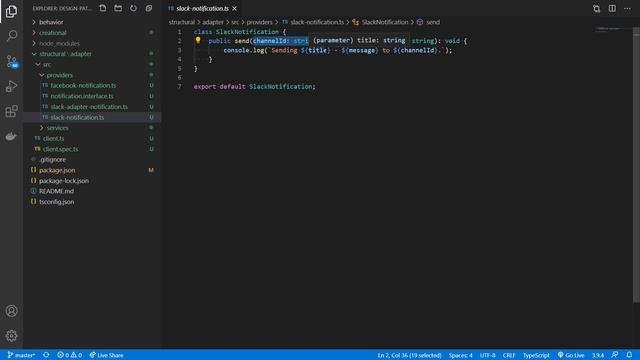640x360 pixels.
Task: Click the New File icon in explorer header
Action: coord(103,8)
